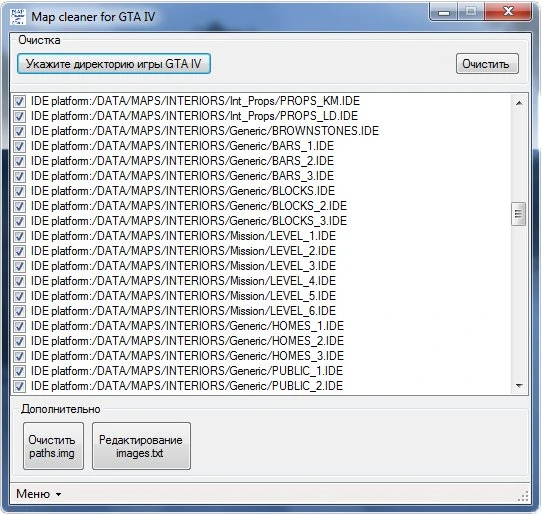542x515 pixels.
Task: Close the Map cleaner window
Action: point(508,12)
